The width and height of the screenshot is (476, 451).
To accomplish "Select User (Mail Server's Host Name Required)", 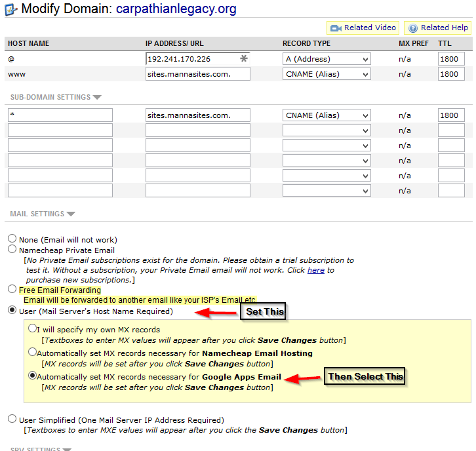I will [x=12, y=310].
